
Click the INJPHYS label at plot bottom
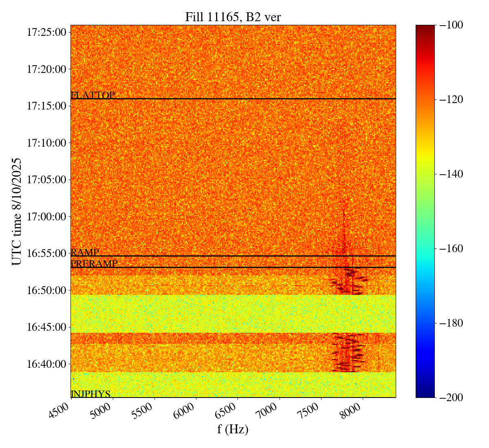click(90, 394)
